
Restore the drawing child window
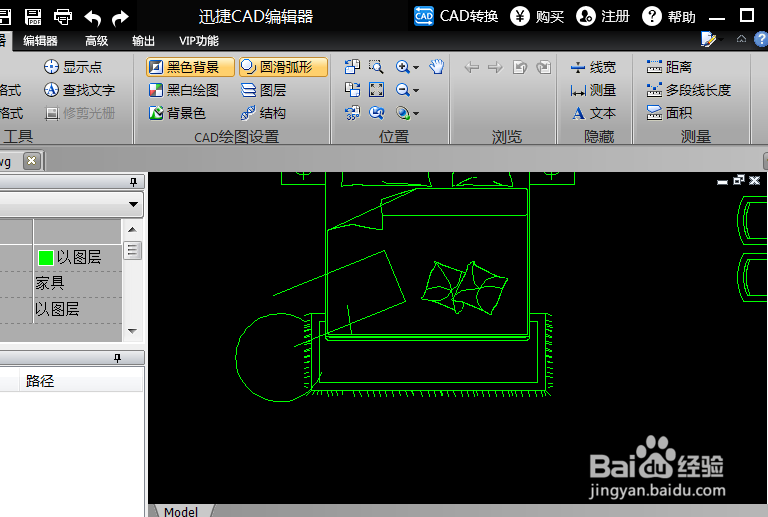tap(739, 180)
